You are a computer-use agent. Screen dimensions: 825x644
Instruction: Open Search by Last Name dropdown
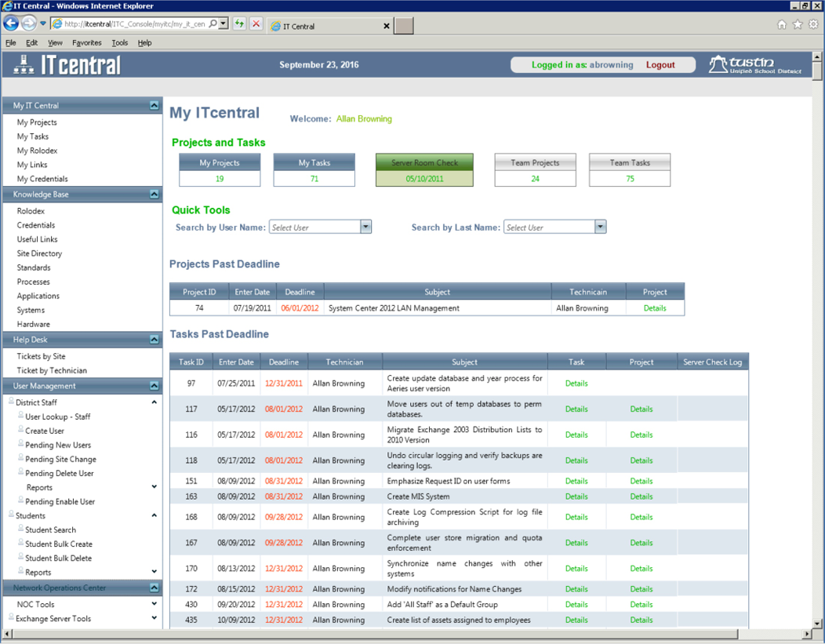[x=601, y=227]
